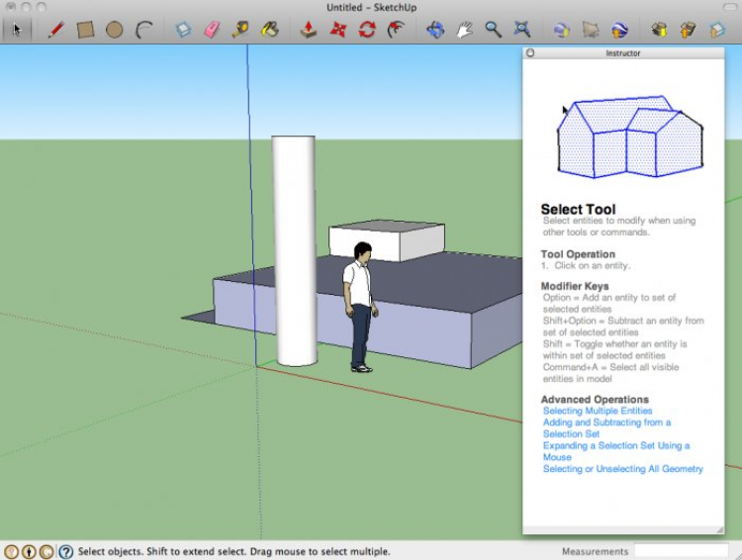The image size is (742, 560).
Task: Choose the Rectangle drawing tool
Action: (85, 30)
